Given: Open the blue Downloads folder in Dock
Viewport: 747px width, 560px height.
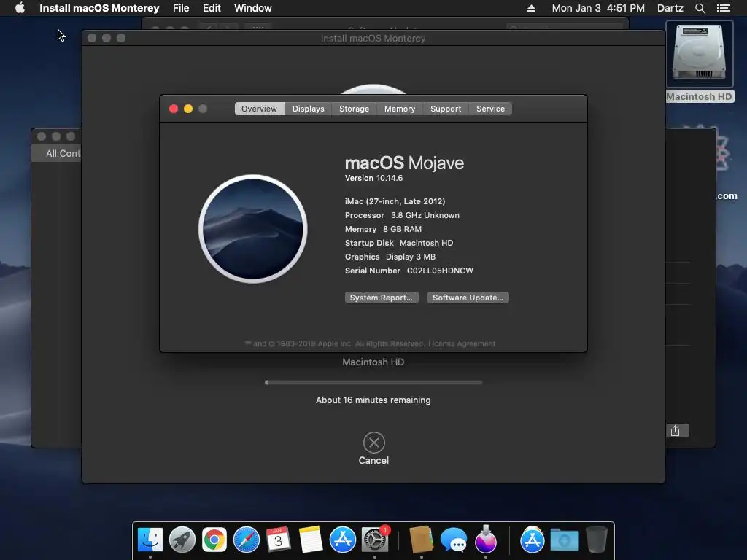Looking at the screenshot, I should [565, 540].
